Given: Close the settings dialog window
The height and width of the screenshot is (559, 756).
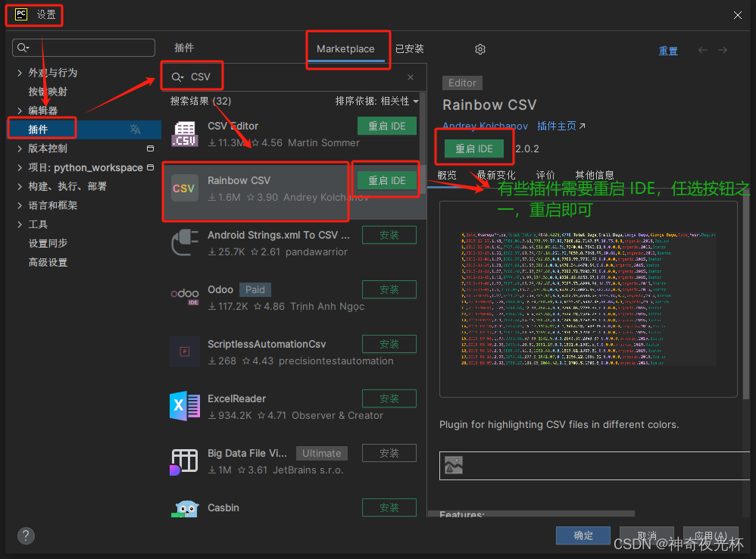Looking at the screenshot, I should 737,15.
